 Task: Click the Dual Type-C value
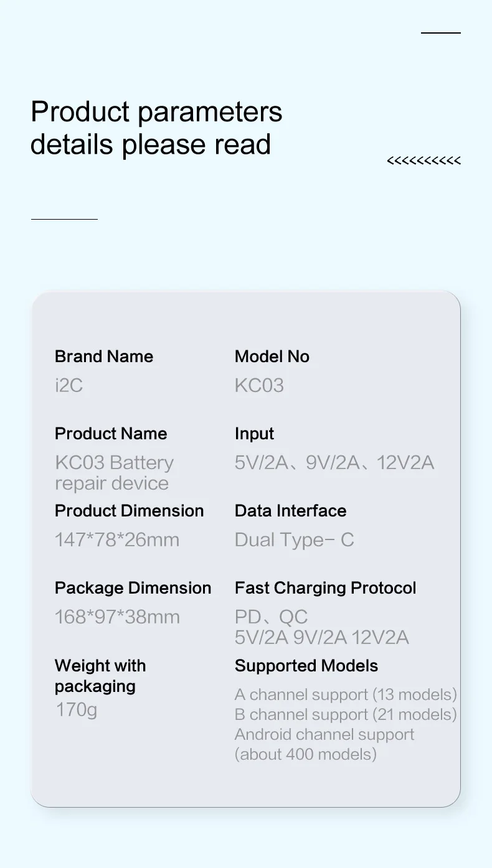(294, 540)
